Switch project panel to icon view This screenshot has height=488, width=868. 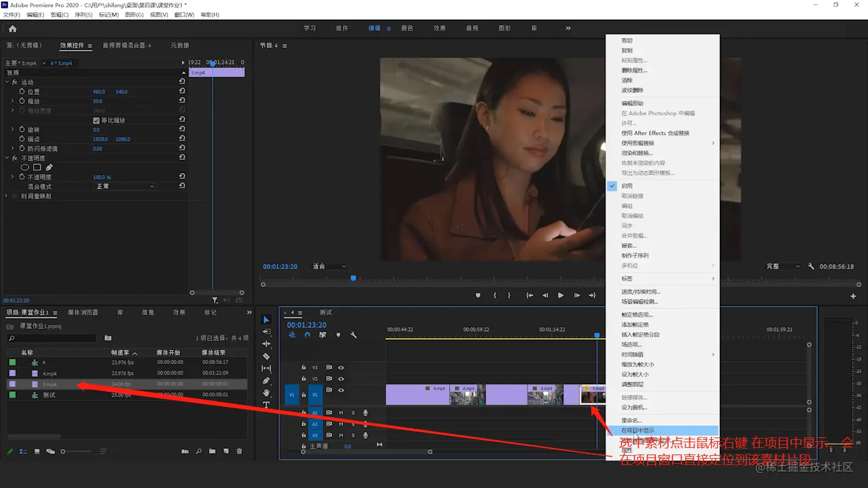pos(37,451)
